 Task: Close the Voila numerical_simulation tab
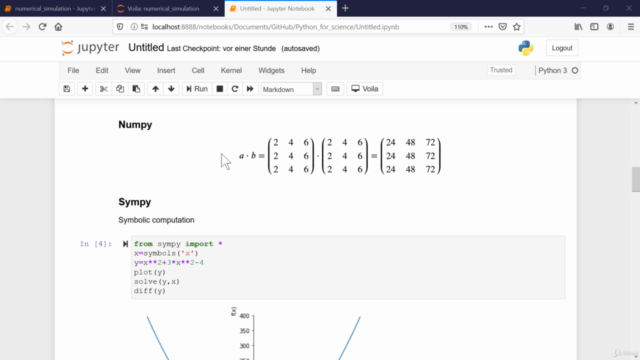pyautogui.click(x=216, y=9)
